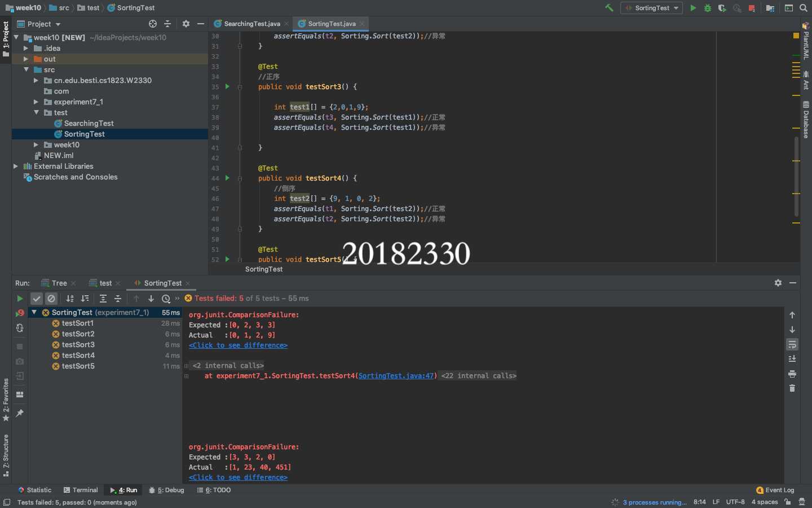Select testSort5 in test results

78,366
